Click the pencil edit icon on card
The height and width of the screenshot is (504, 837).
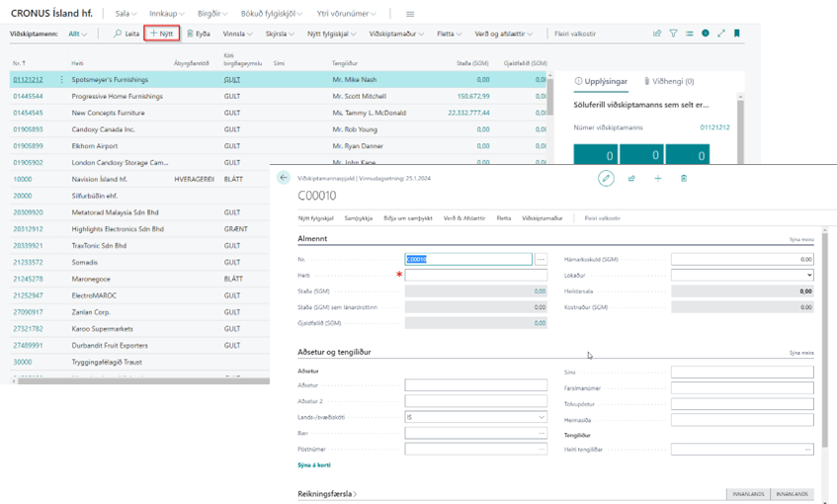[x=606, y=178]
